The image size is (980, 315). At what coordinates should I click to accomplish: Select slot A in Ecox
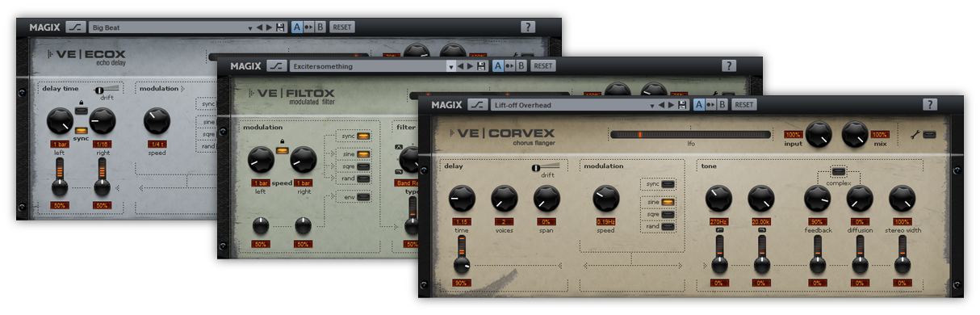tap(297, 27)
